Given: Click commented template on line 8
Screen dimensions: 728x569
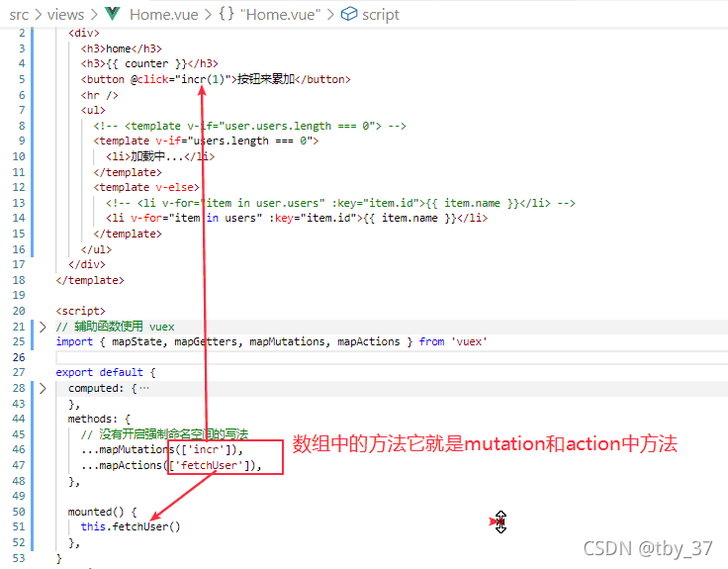Looking at the screenshot, I should click(x=250, y=126).
